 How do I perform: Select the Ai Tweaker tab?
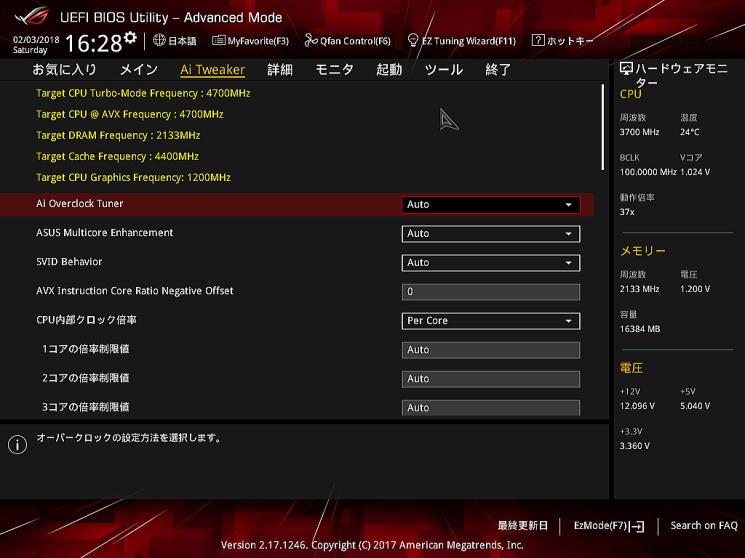212,70
